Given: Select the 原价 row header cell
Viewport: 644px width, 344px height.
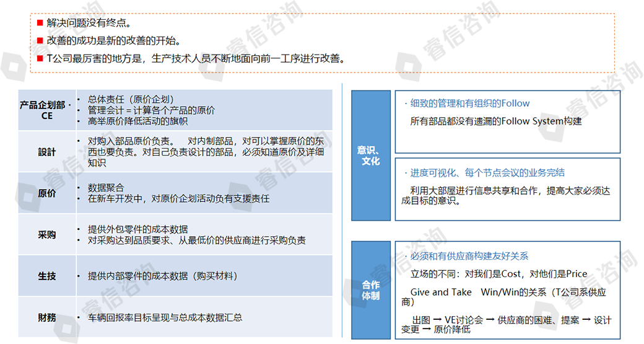Looking at the screenshot, I should click(x=47, y=193).
